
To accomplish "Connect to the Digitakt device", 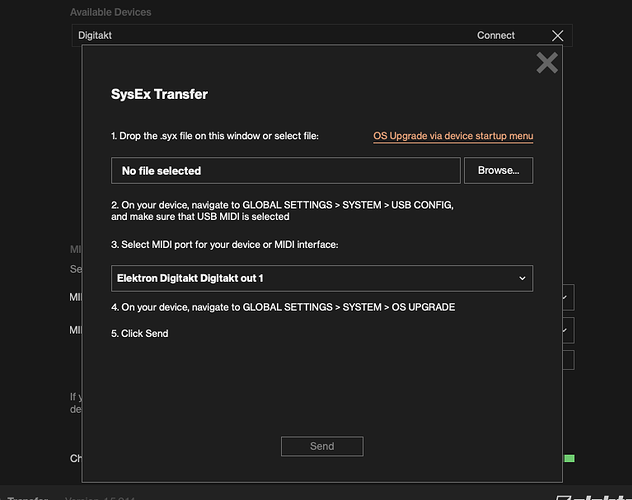I will (496, 35).
